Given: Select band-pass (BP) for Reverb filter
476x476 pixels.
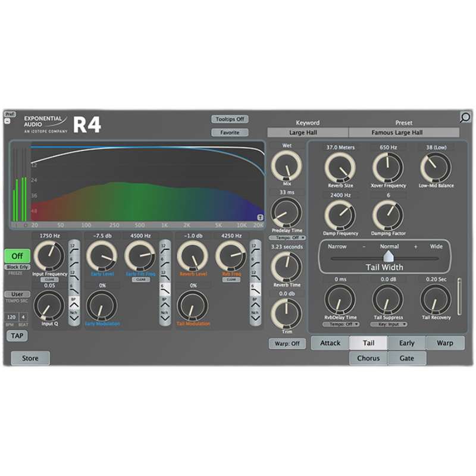Looking at the screenshot, I should pos(255,302).
